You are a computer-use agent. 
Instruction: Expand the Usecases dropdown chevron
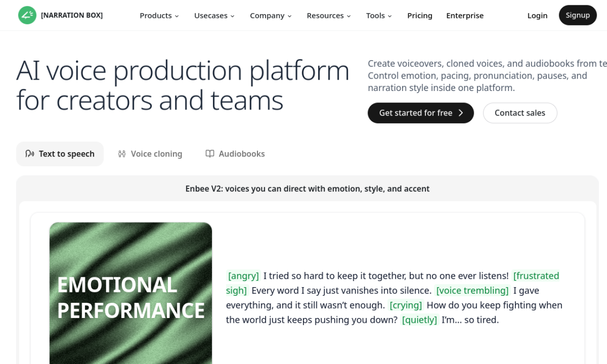232,16
